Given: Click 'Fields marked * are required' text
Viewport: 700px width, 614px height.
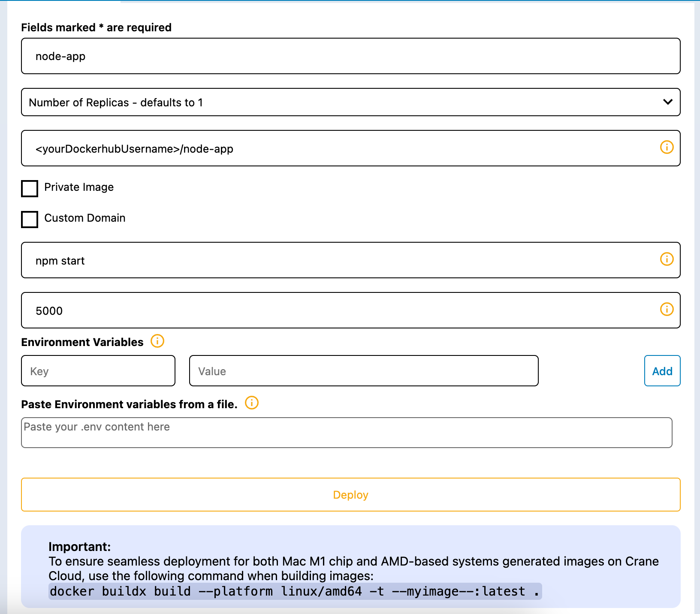Looking at the screenshot, I should [97, 27].
